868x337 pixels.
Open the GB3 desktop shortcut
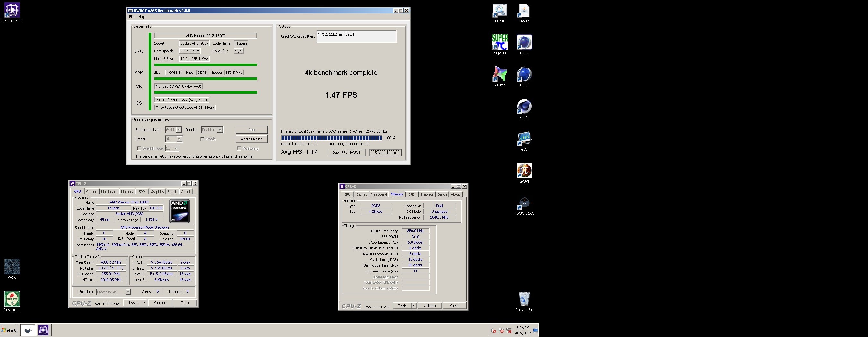click(524, 141)
